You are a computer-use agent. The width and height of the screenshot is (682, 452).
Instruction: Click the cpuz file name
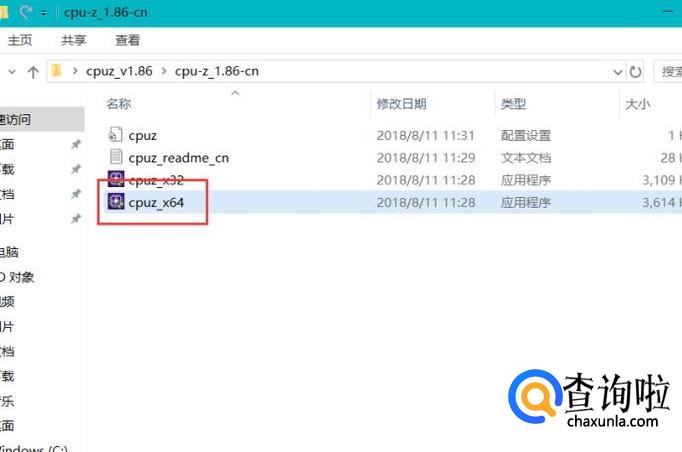143,136
